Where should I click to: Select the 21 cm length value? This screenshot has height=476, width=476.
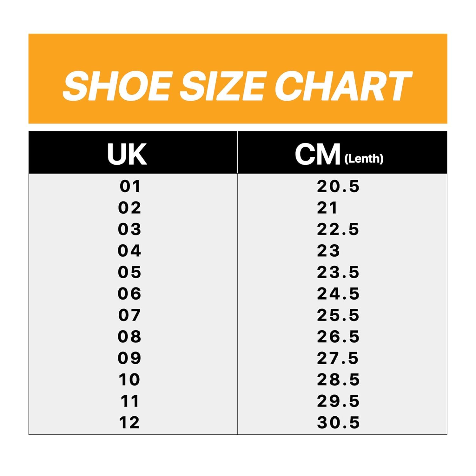click(x=327, y=208)
